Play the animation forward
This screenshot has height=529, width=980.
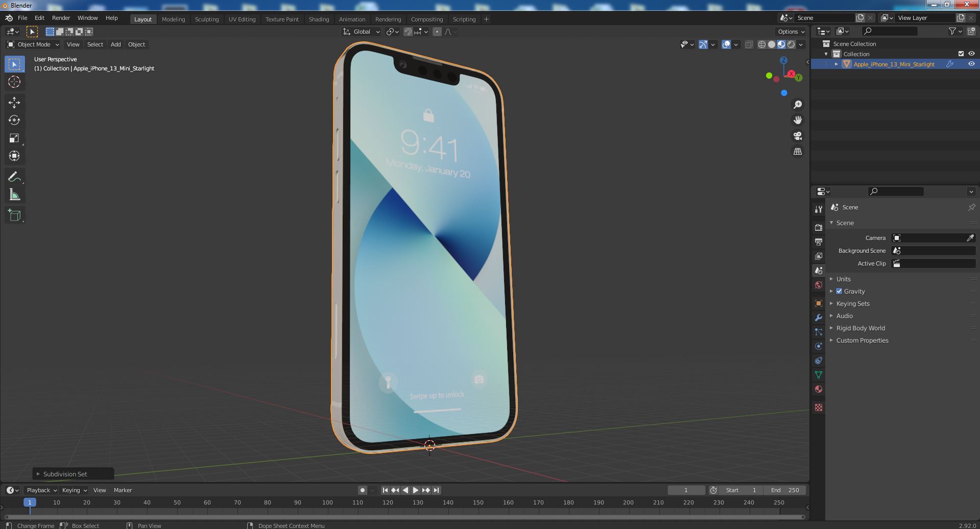click(416, 490)
